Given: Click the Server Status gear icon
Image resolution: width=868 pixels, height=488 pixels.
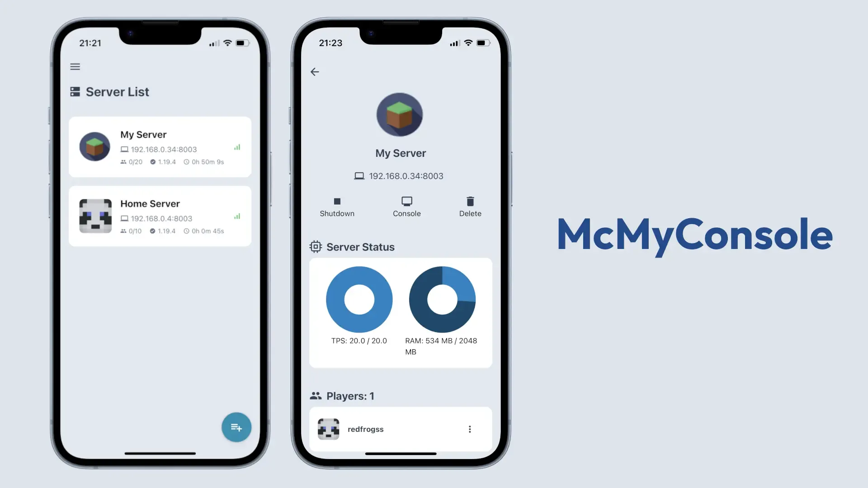Looking at the screenshot, I should pos(315,246).
